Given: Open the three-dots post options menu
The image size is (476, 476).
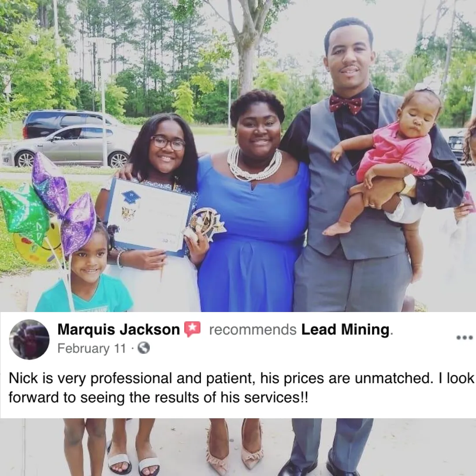Looking at the screenshot, I should 465,337.
